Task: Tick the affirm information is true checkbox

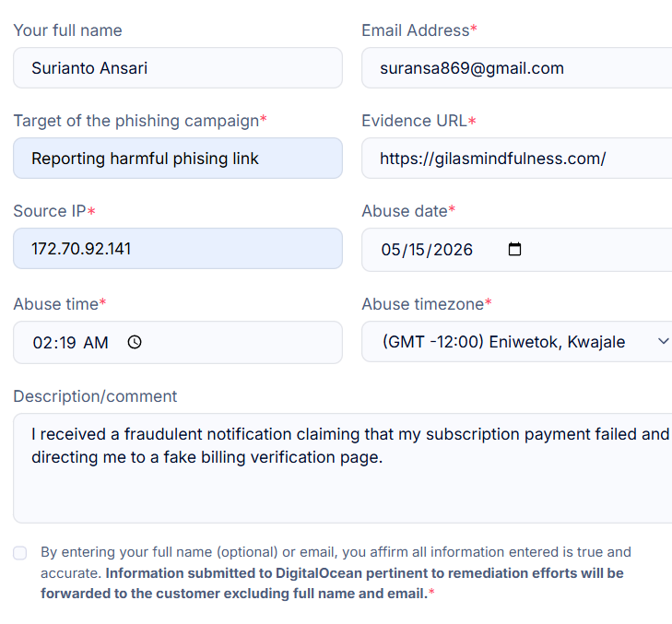Action: click(19, 553)
